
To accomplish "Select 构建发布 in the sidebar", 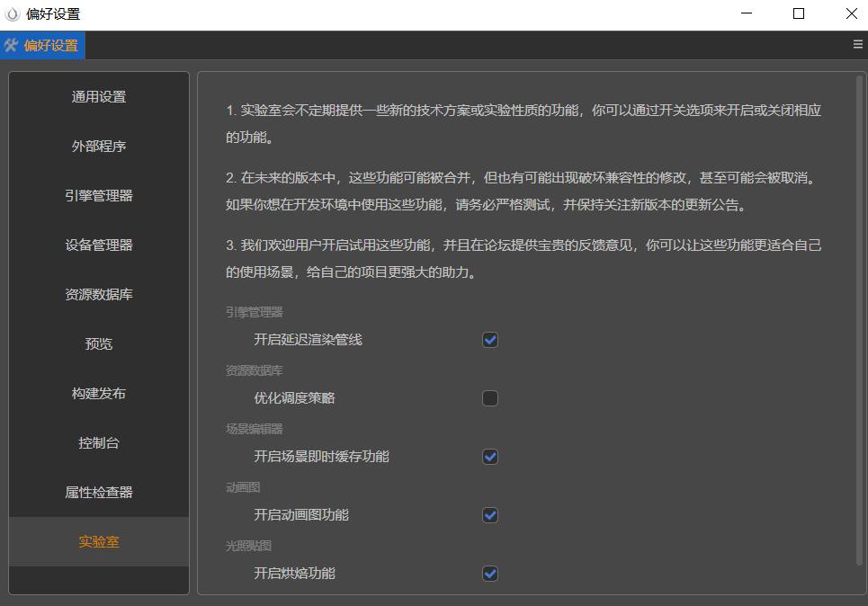I will (98, 393).
